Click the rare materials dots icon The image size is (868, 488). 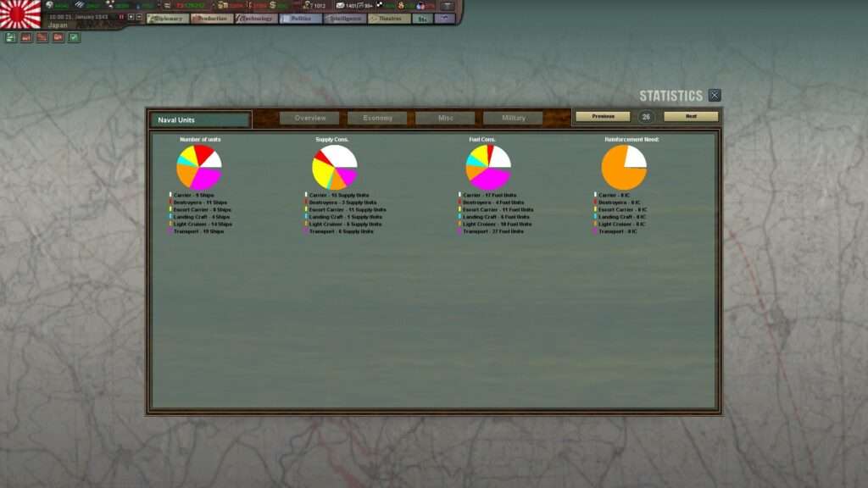click(109, 5)
